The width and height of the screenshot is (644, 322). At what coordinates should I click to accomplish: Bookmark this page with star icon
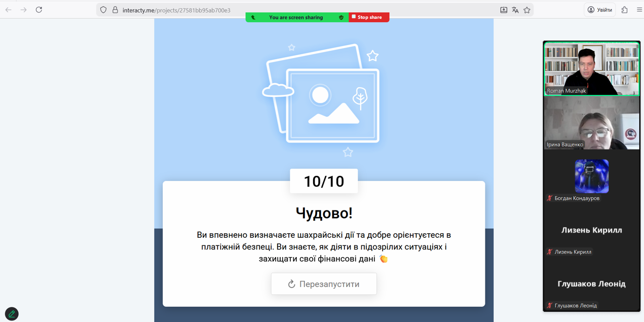(x=527, y=10)
